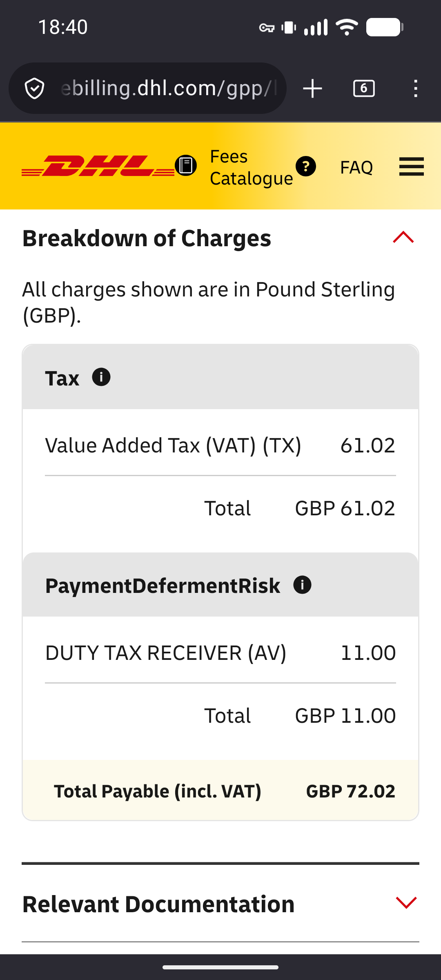The image size is (441, 980).
Task: Tap the FAQ question mark icon
Action: pos(306,167)
